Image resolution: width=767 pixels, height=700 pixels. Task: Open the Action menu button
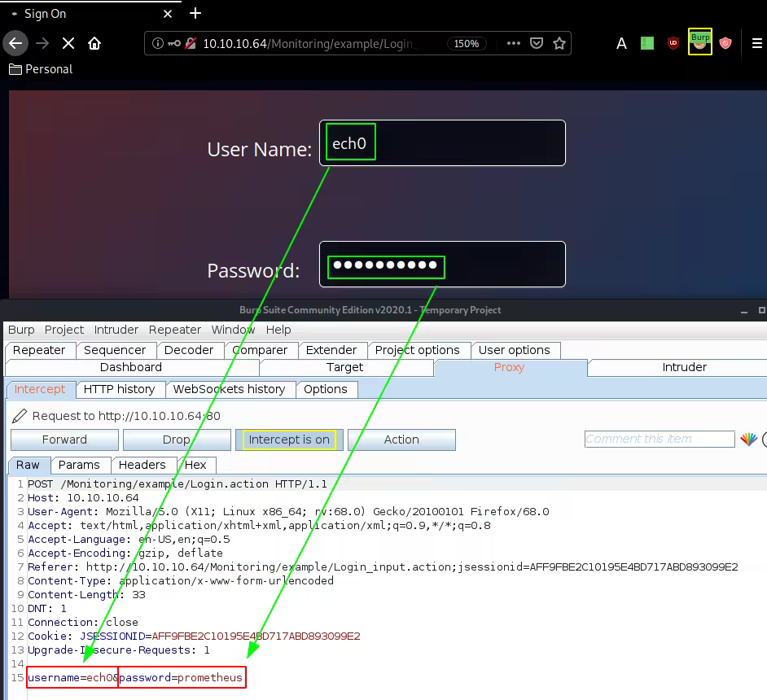401,440
